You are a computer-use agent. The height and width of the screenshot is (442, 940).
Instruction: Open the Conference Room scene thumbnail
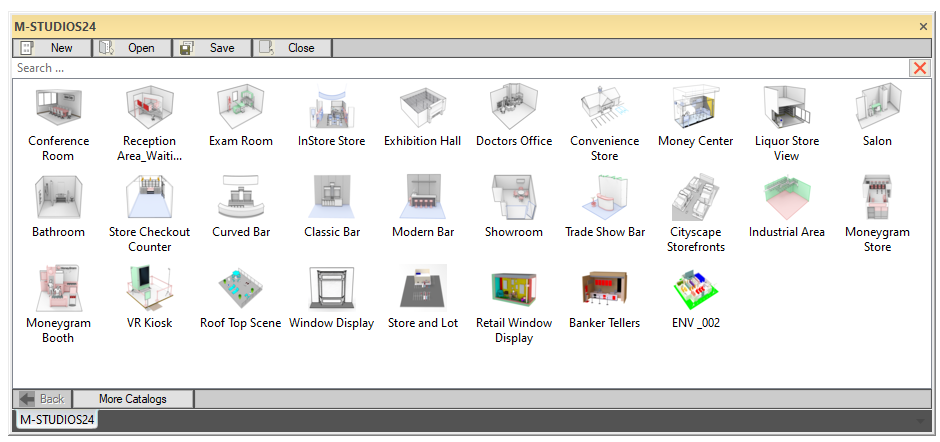[x=58, y=107]
